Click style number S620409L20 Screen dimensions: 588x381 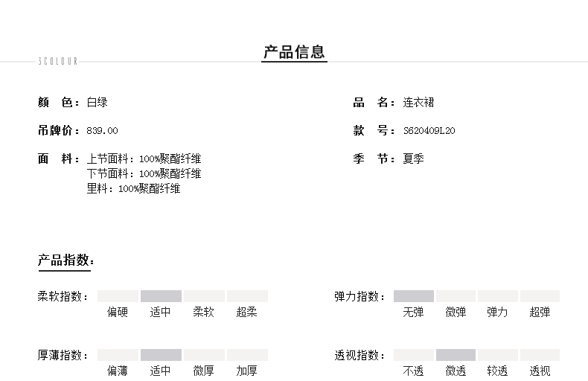pyautogui.click(x=429, y=130)
